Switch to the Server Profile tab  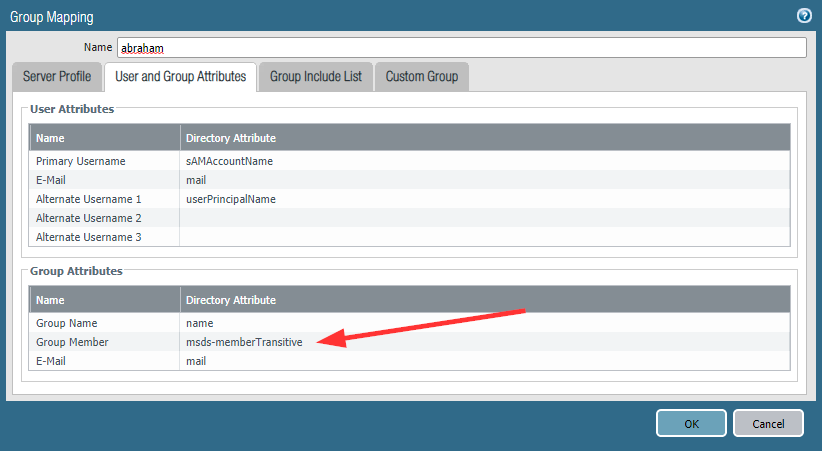57,77
